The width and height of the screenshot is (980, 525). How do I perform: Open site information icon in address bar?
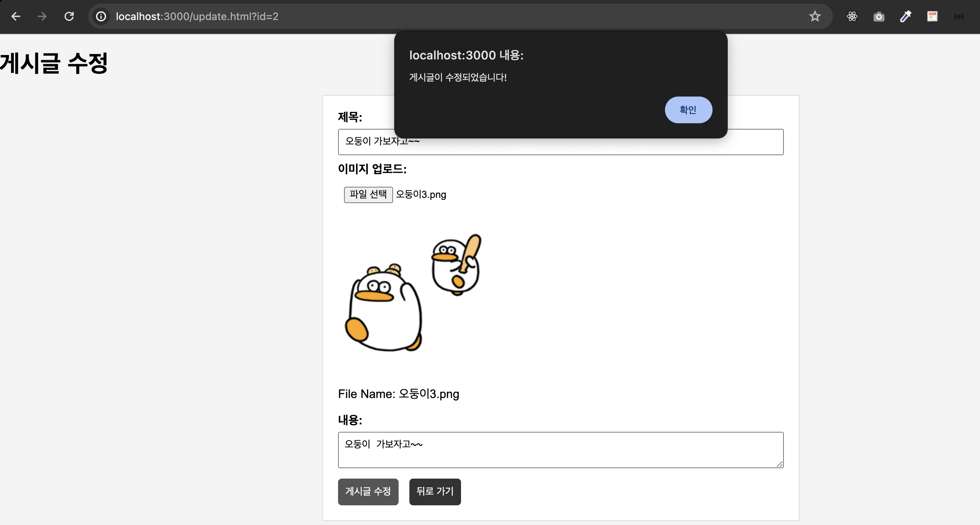[101, 16]
